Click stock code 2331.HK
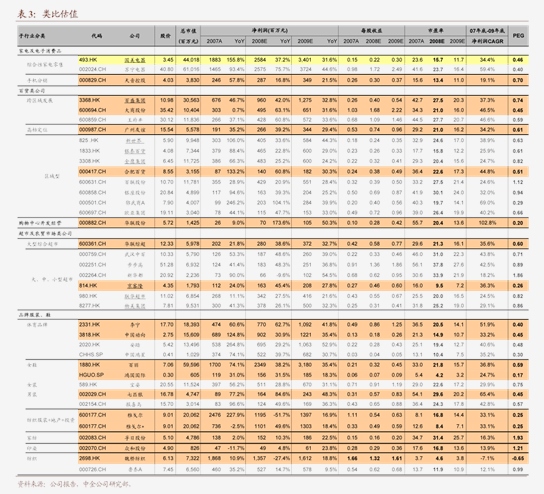 (x=90, y=325)
